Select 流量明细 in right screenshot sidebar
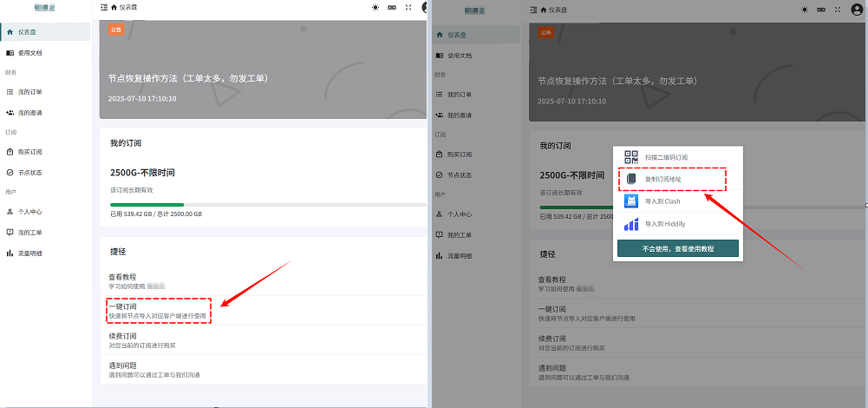868x408 pixels. (x=477, y=256)
